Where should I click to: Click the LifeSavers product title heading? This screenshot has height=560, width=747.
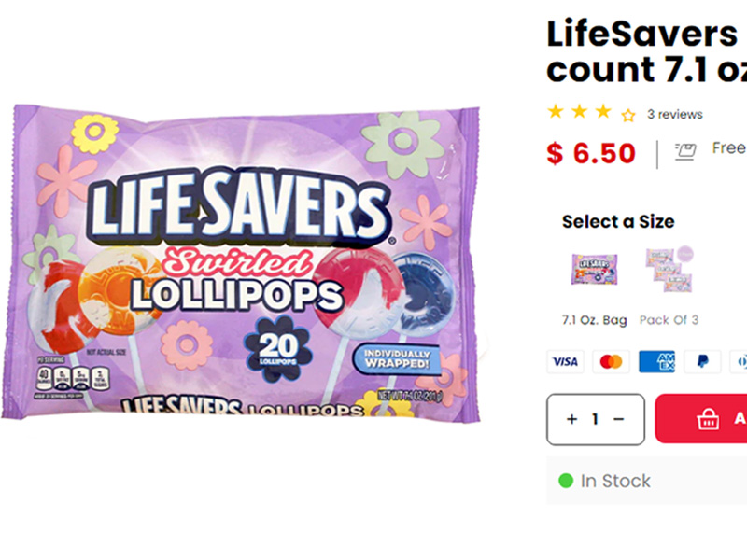coord(646,52)
